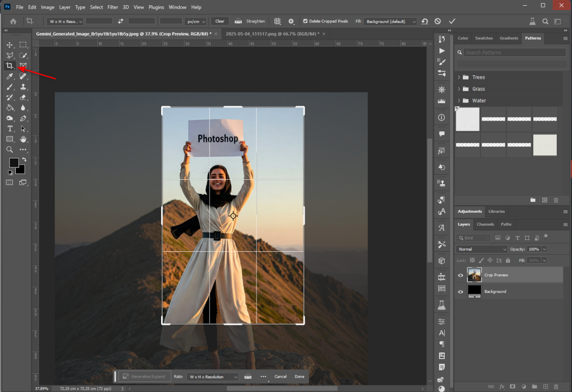572x392 pixels.
Task: Click the Clear button in the options bar
Action: point(220,21)
